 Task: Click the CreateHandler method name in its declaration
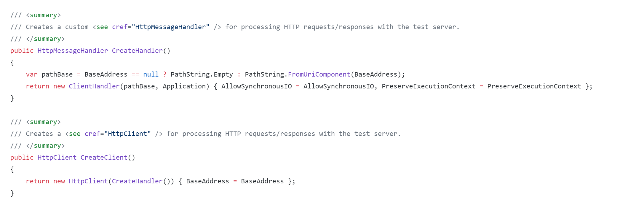coord(137,51)
